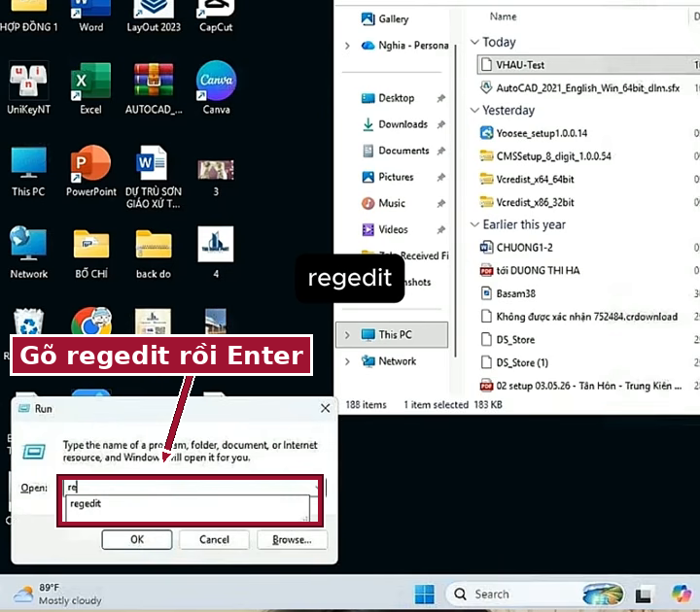Go to Desktop in Explorer sidebar
Image resolution: width=700 pixels, height=612 pixels.
click(388, 98)
